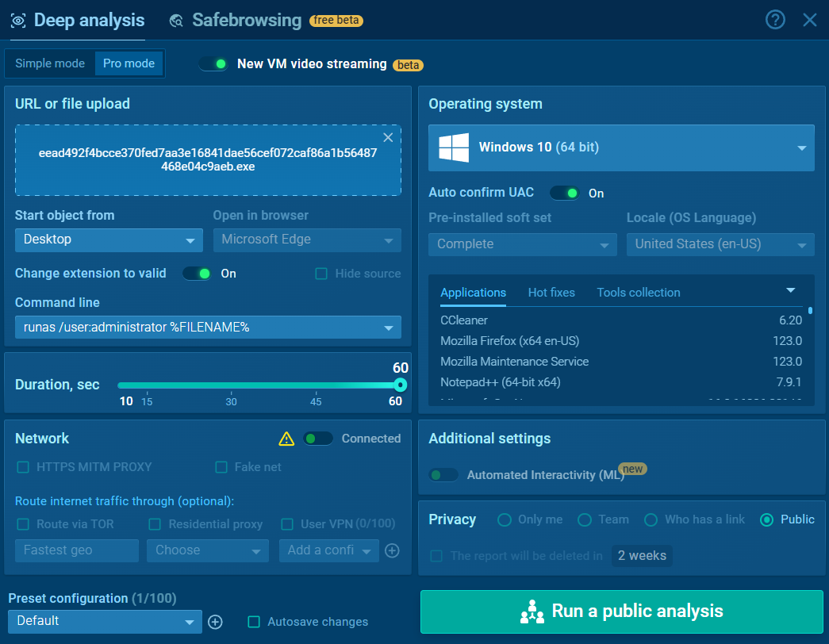This screenshot has height=644, width=829.
Task: Select the Team privacy option
Action: coord(584,519)
